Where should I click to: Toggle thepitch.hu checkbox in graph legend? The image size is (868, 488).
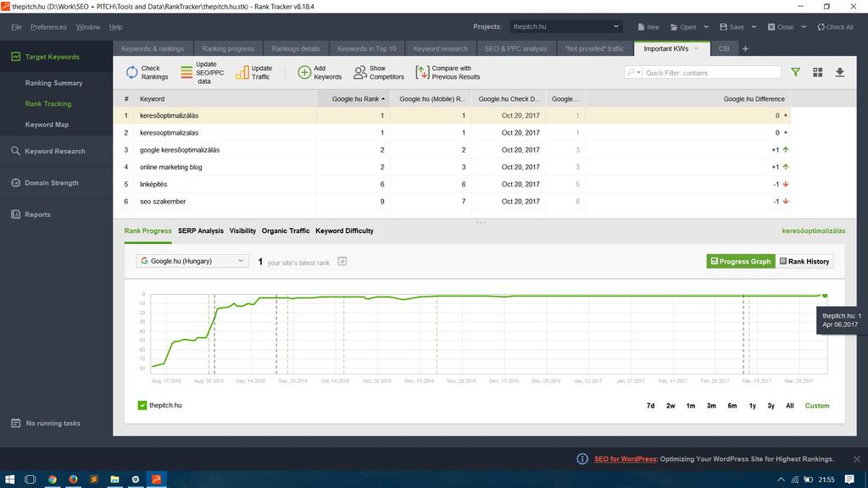[142, 406]
